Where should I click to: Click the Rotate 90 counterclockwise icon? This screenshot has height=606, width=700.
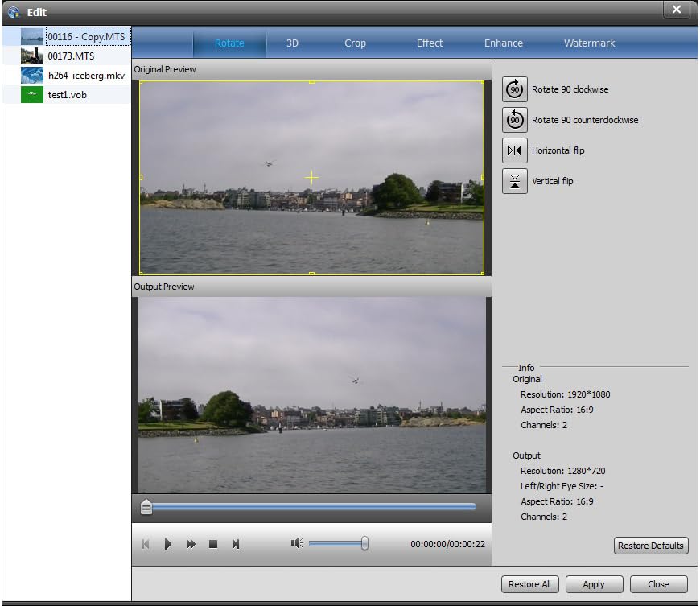[x=515, y=120]
